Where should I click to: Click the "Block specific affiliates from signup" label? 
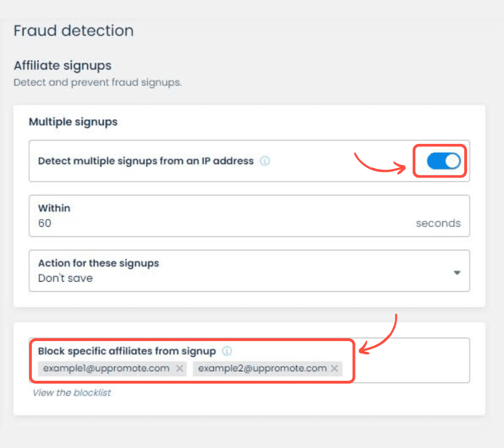[x=127, y=352]
